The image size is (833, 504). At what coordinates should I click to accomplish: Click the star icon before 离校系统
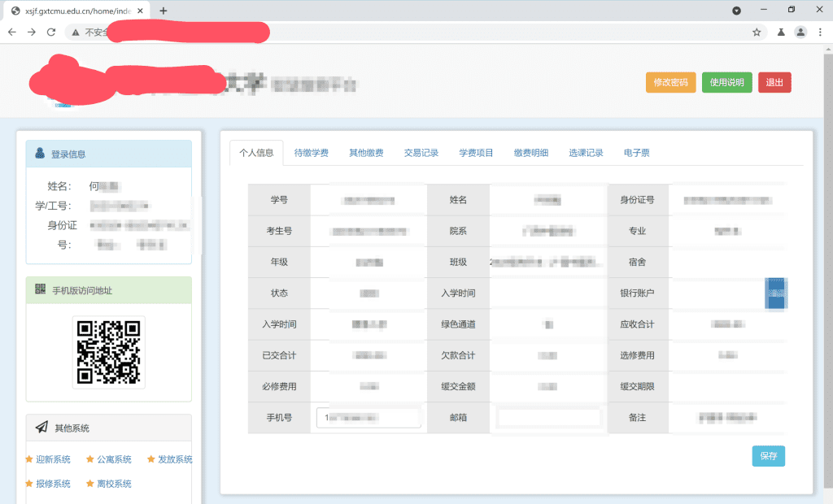pyautogui.click(x=90, y=484)
